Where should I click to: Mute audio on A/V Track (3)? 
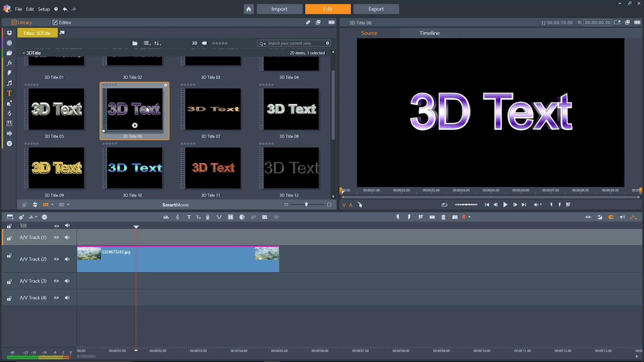coord(67,281)
